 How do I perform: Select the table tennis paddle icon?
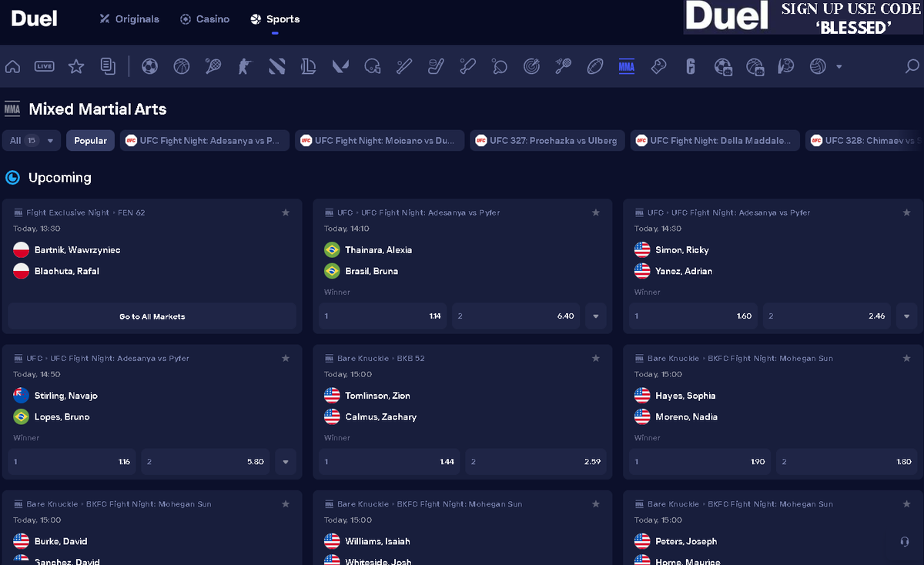[x=500, y=67]
